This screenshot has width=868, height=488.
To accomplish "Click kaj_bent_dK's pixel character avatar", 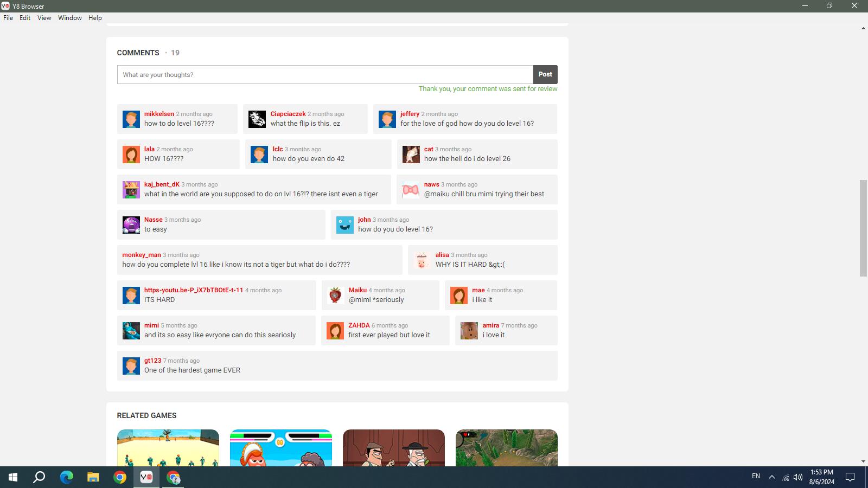I will (x=131, y=190).
